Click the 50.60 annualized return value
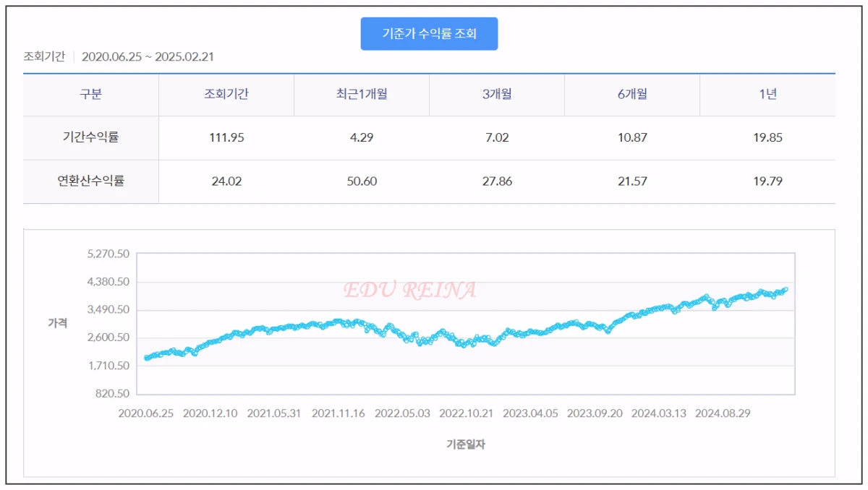The width and height of the screenshot is (868, 490). 360,181
